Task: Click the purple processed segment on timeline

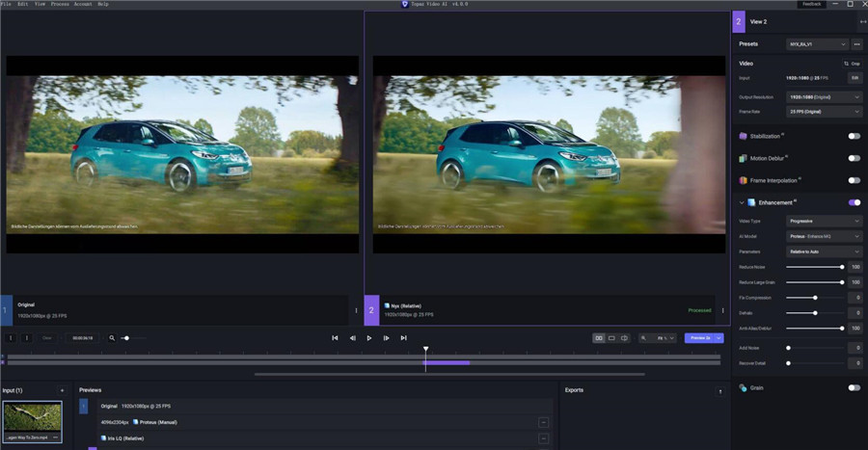Action: (448, 362)
